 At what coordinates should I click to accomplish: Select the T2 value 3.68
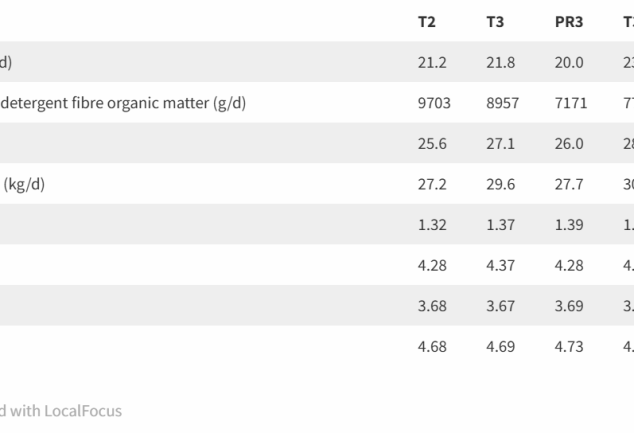tap(432, 306)
